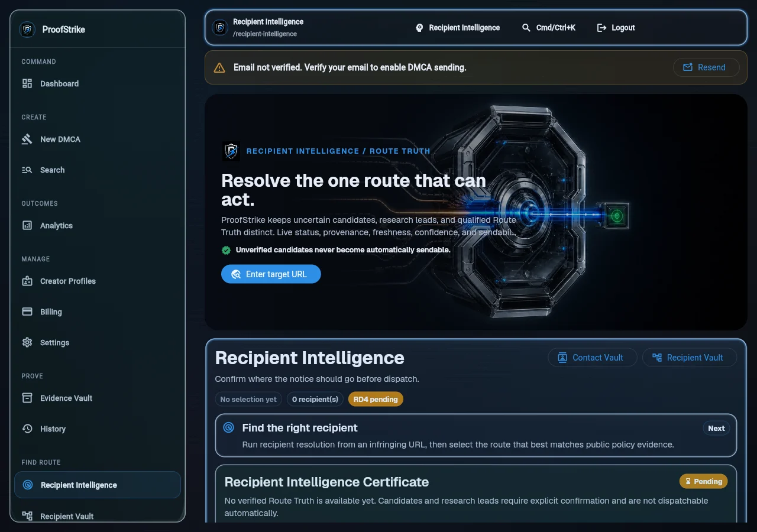The width and height of the screenshot is (757, 532).
Task: Open the Search sidebar item
Action: coord(98,170)
